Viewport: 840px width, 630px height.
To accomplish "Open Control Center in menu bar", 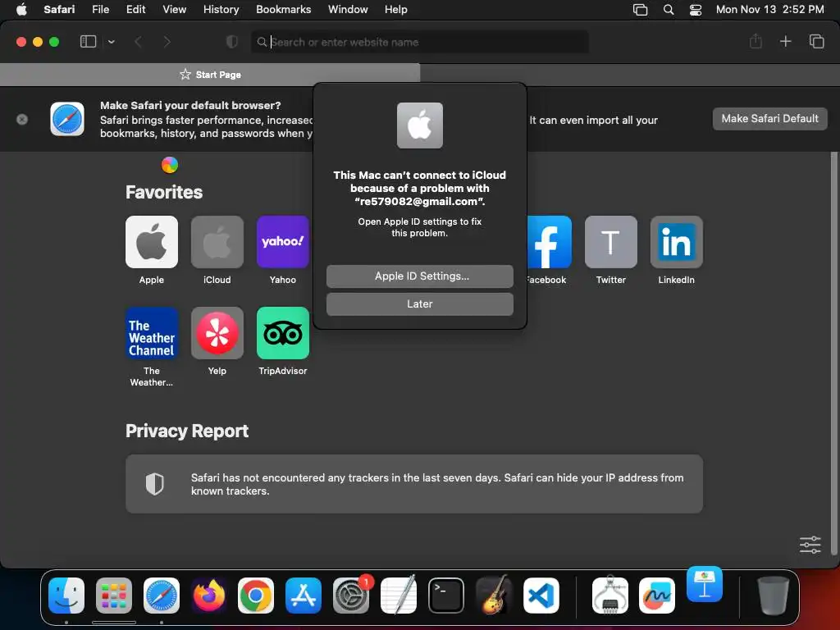I will pyautogui.click(x=696, y=10).
